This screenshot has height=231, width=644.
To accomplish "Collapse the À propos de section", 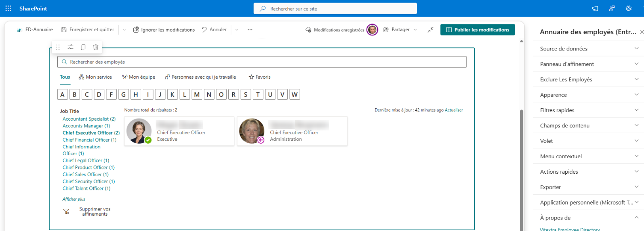I will pos(589,218).
